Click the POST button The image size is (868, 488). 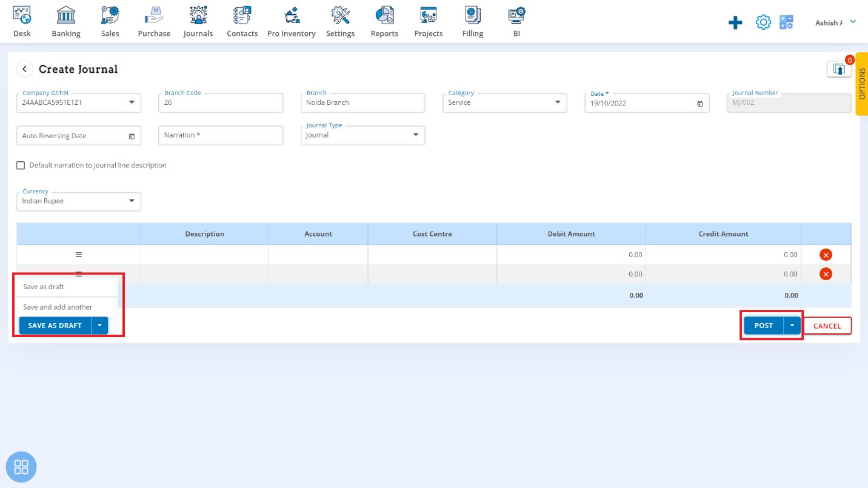(764, 326)
